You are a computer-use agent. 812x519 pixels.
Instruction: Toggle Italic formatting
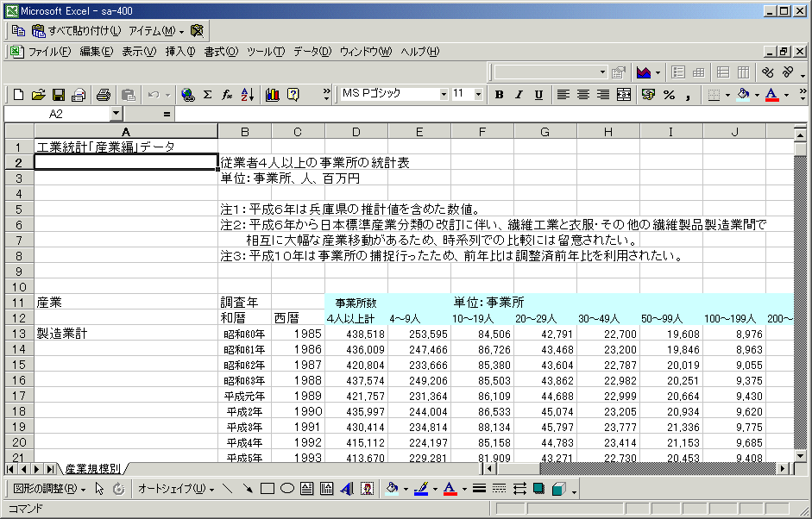pyautogui.click(x=519, y=95)
